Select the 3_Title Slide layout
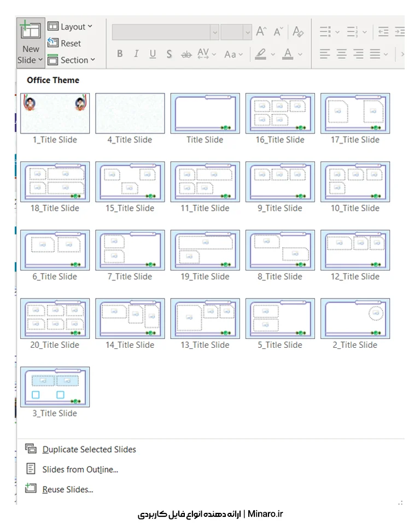The image size is (420, 525). [x=55, y=392]
